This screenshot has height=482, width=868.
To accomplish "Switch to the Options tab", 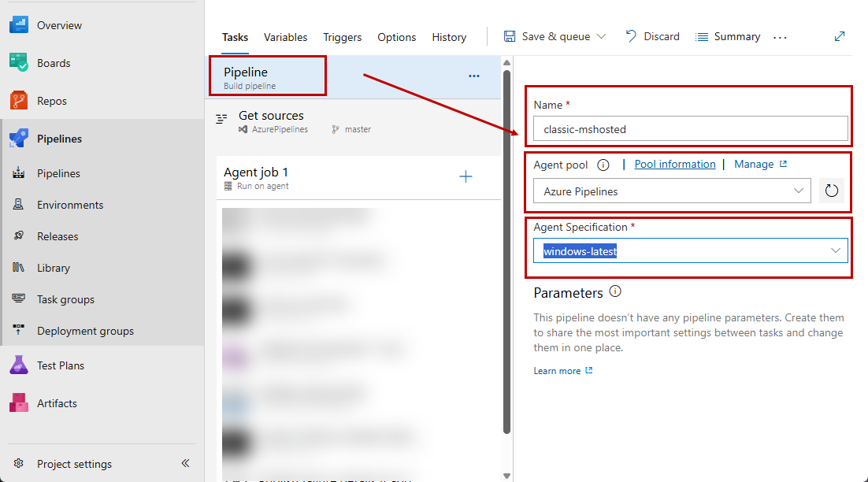I will point(396,37).
